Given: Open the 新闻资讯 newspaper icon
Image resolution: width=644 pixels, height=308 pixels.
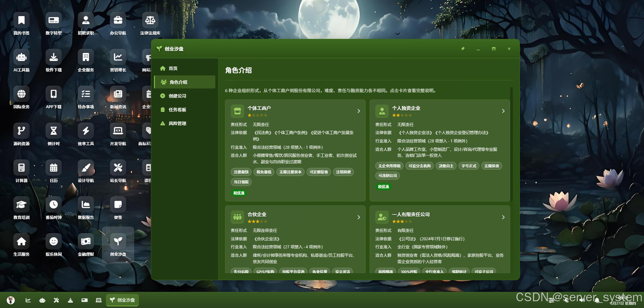Looking at the screenshot, I should pos(118,97).
